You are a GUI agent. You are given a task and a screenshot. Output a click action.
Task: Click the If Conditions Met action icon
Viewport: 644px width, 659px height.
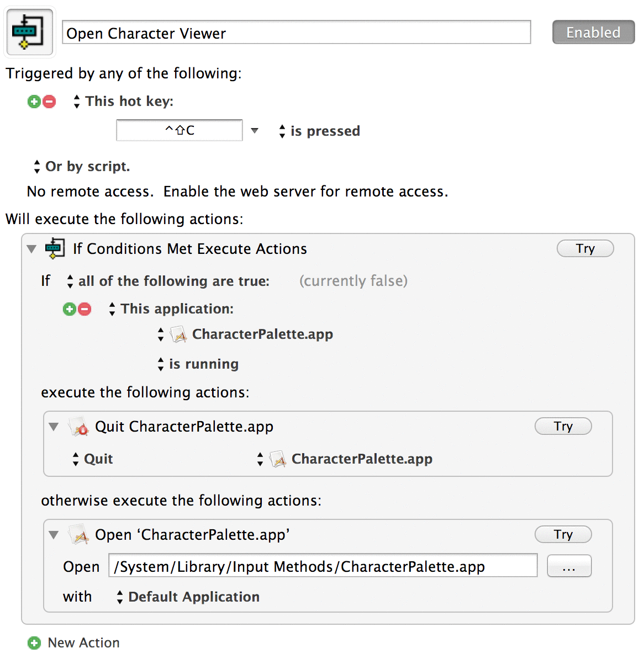pyautogui.click(x=55, y=248)
